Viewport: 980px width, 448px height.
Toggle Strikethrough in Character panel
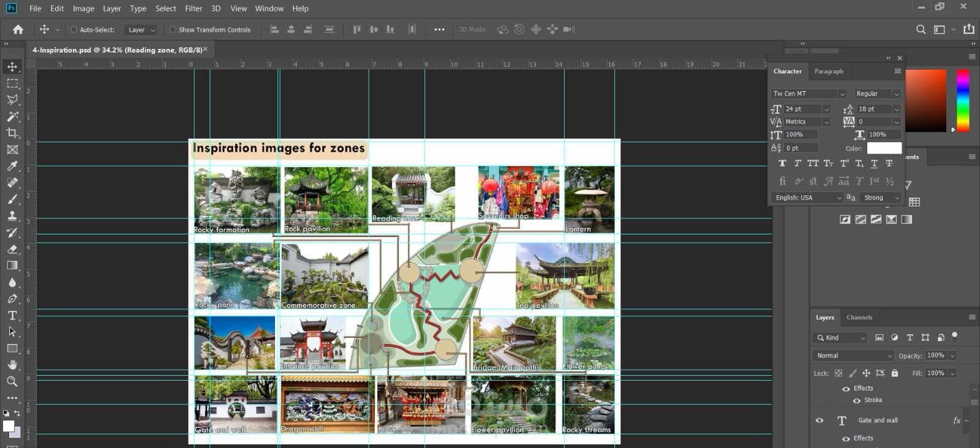889,163
